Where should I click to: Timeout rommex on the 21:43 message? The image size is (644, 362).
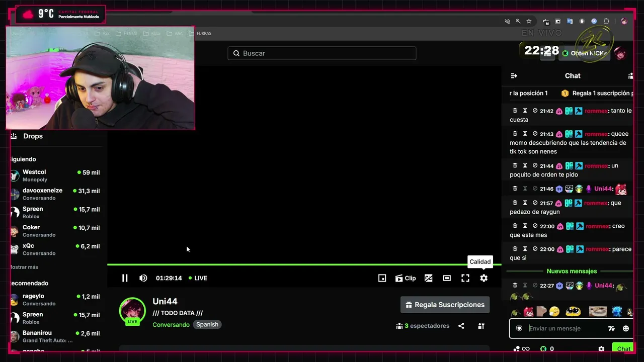coord(525,134)
